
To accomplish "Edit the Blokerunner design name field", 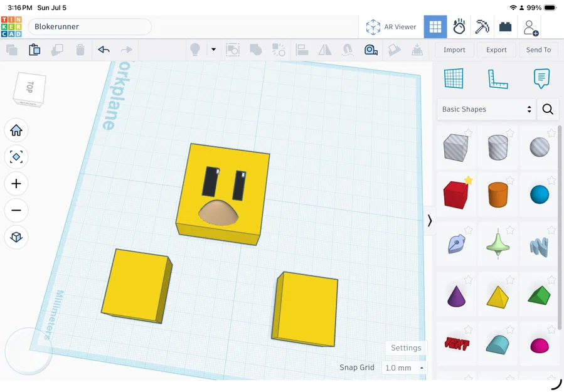I will tap(90, 26).
